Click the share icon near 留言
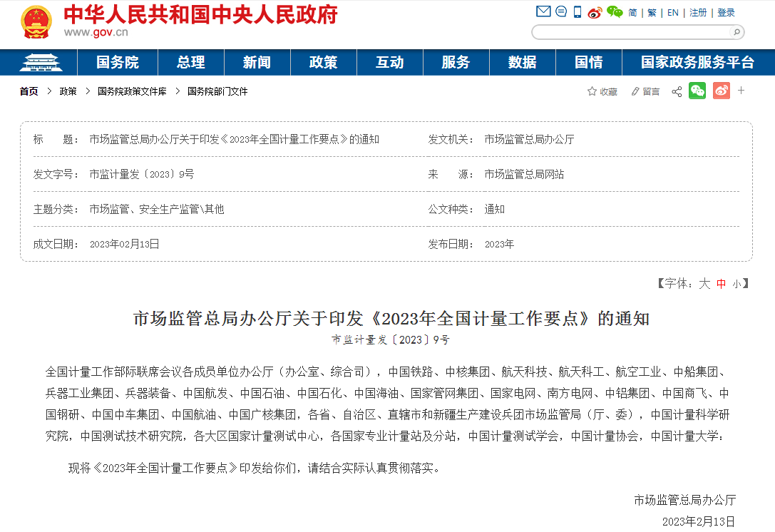 pos(677,91)
